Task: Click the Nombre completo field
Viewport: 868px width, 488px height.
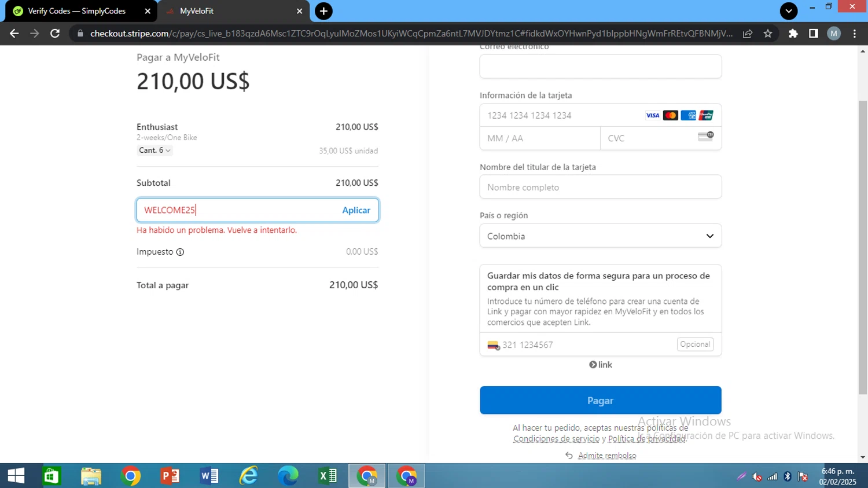Action: pyautogui.click(x=600, y=187)
